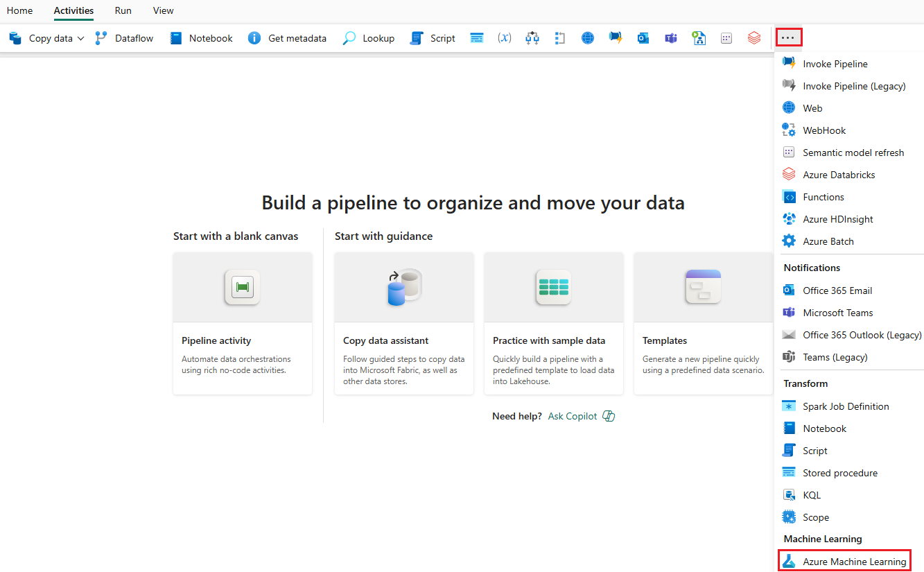Viewport: 924px width, 572px height.
Task: Click the Set variable (x) icon
Action: (505, 38)
